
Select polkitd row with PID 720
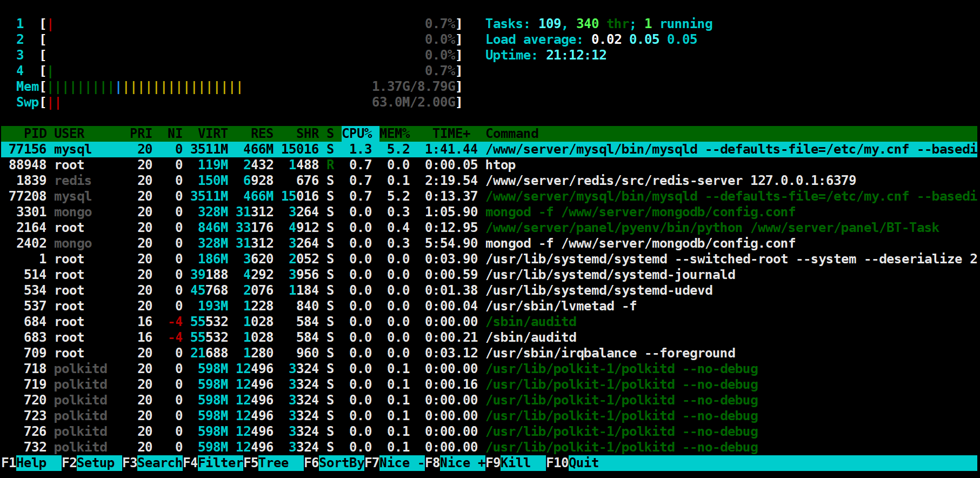(x=489, y=400)
